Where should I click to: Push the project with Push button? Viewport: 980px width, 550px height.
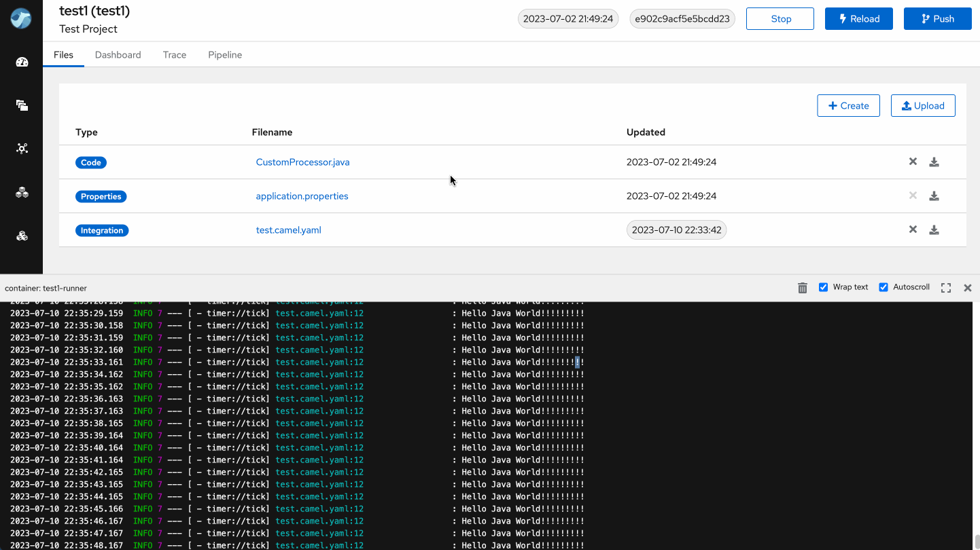(937, 19)
